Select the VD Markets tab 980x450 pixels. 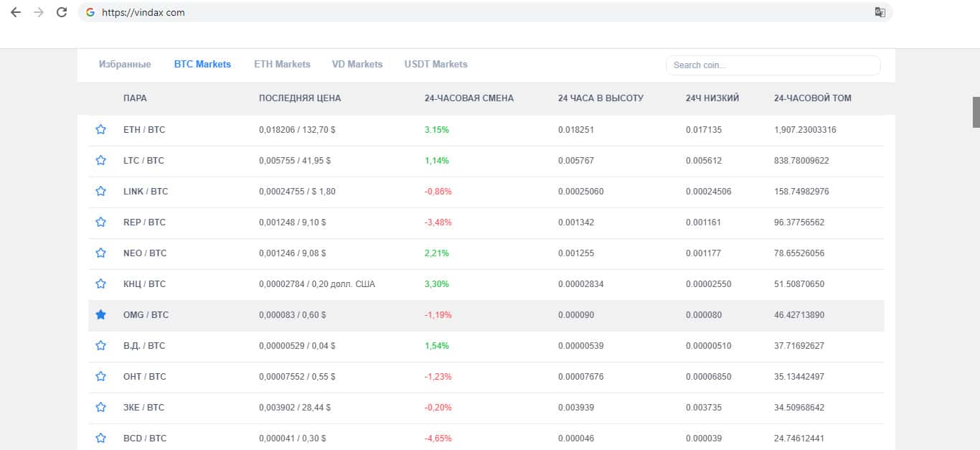357,65
